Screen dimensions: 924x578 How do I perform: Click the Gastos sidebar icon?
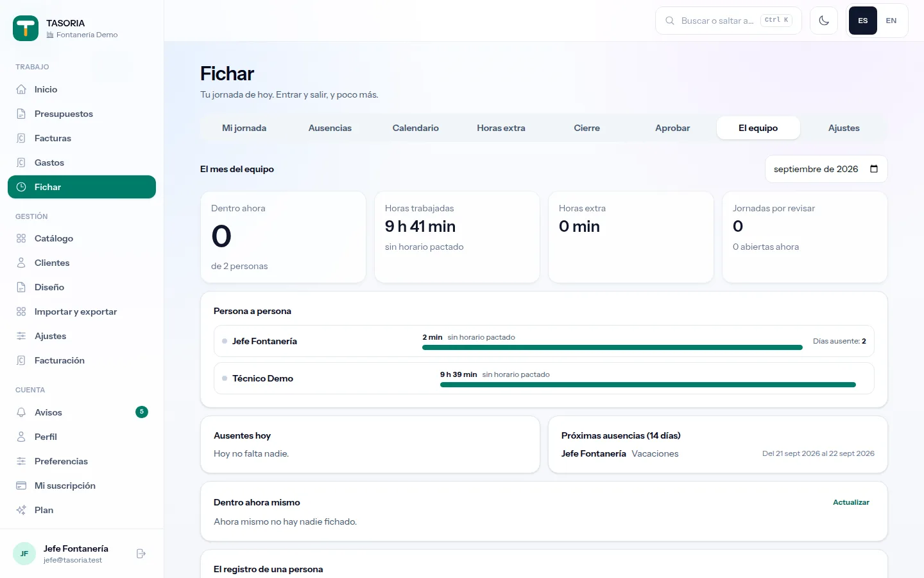[x=21, y=162]
